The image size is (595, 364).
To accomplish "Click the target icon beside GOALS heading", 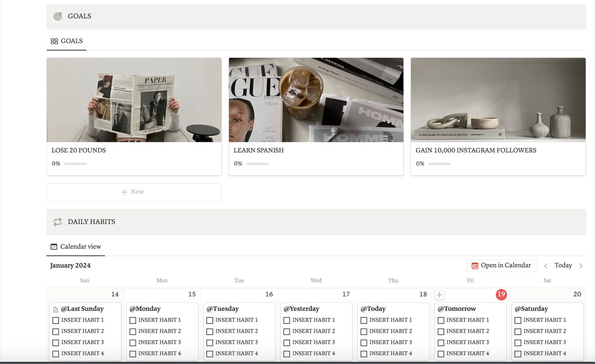I will 57,16.
